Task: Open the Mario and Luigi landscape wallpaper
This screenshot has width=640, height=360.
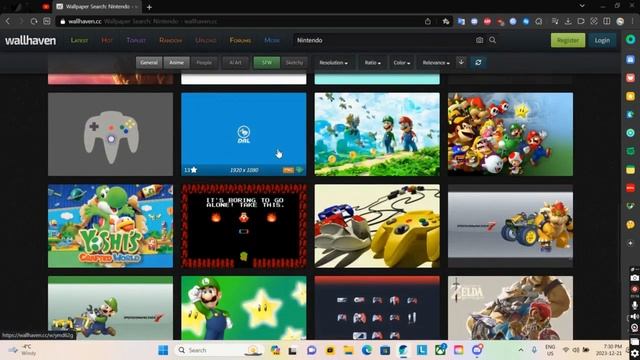Action: coord(377,134)
